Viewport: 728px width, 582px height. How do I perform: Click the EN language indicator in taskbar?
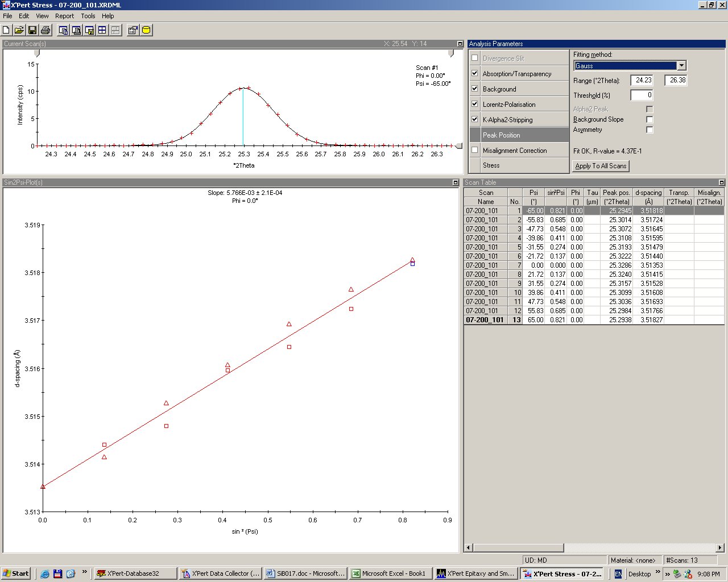pyautogui.click(x=618, y=574)
